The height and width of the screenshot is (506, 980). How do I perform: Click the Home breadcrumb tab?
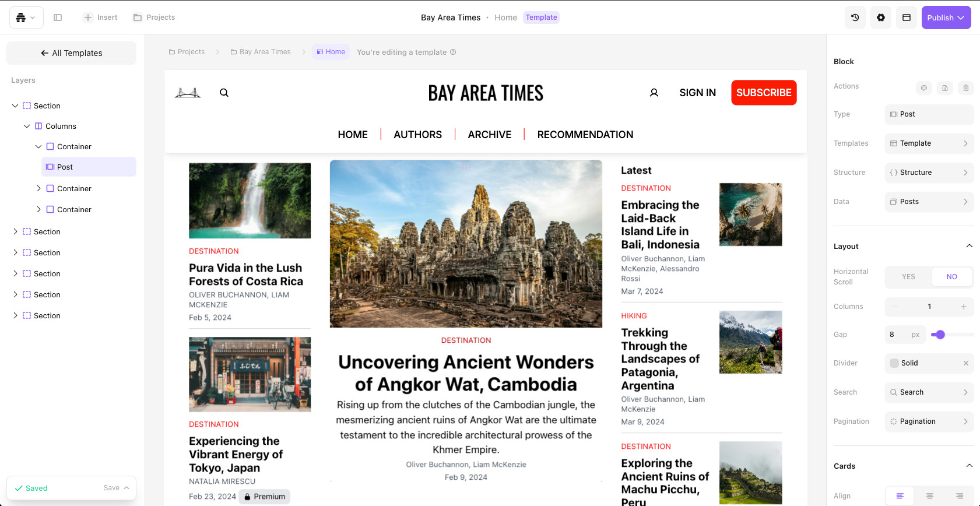[331, 52]
